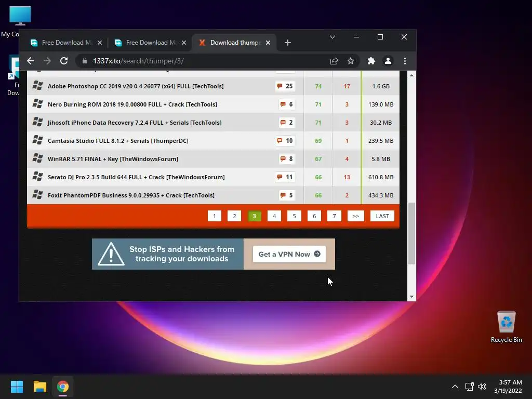
Task: Click the Chrome taskbar icon
Action: (63, 387)
